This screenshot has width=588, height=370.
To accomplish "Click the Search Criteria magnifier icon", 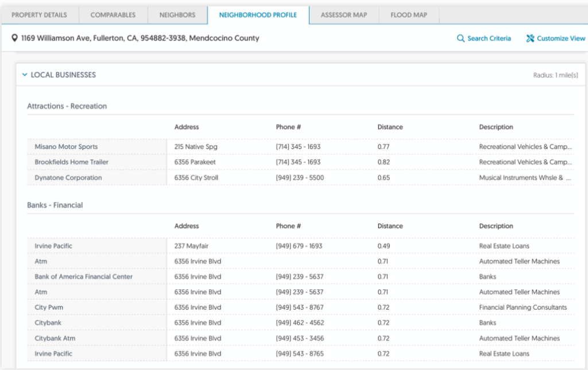I will click(461, 38).
